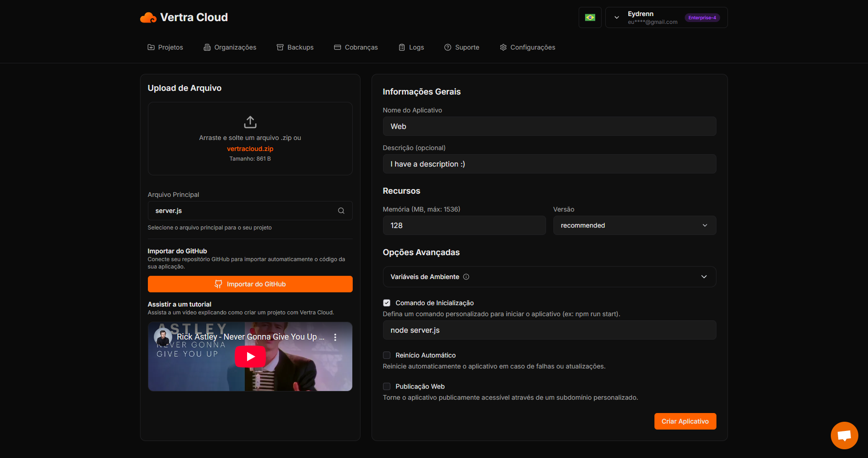The image size is (868, 458).
Task: Uncheck Comando de Inicialização checkbox
Action: (387, 303)
